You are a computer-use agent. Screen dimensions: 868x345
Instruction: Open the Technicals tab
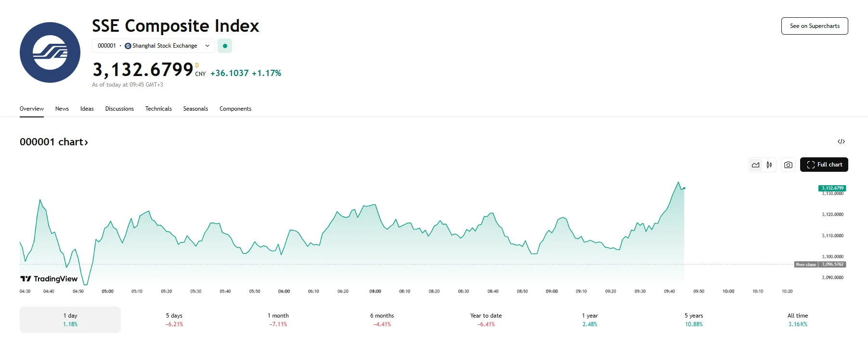point(158,109)
